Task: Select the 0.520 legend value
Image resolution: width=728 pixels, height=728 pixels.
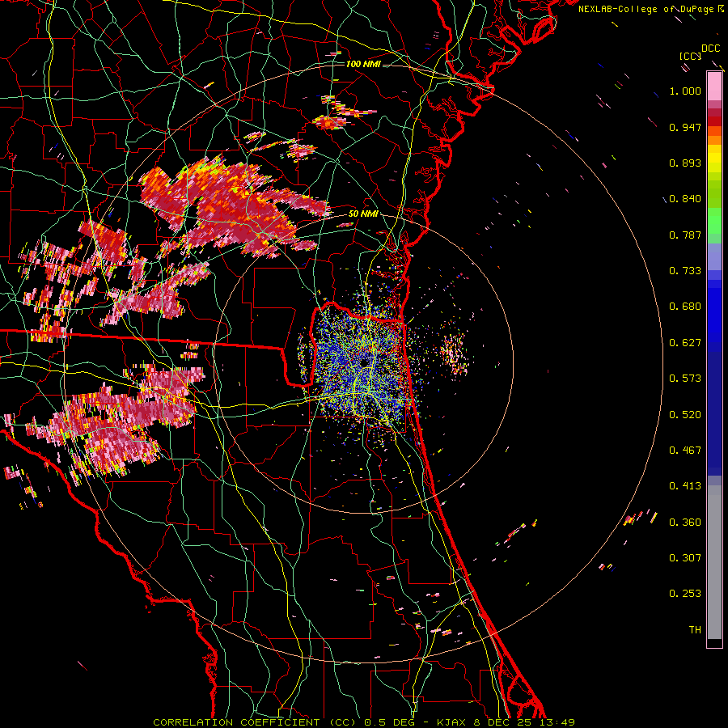Action: 685,415
